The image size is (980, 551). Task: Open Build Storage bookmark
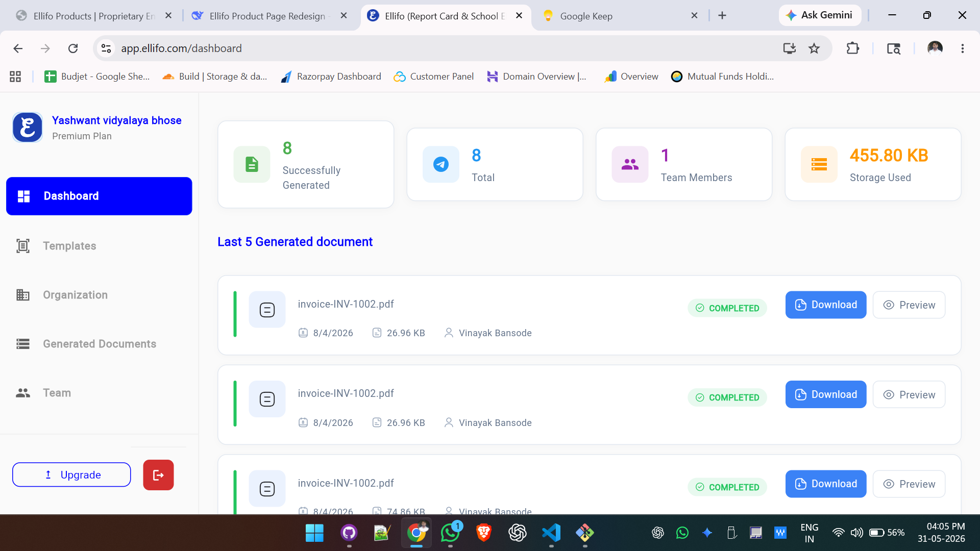click(214, 77)
